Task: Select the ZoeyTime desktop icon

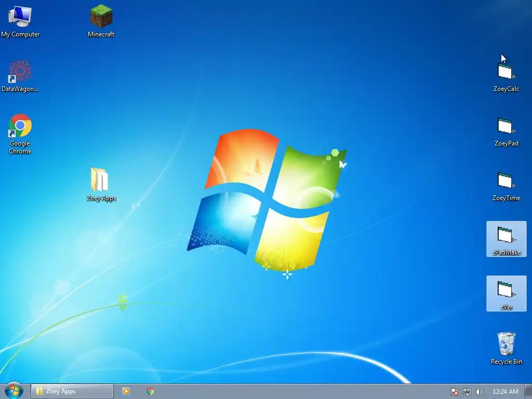Action: 506,187
